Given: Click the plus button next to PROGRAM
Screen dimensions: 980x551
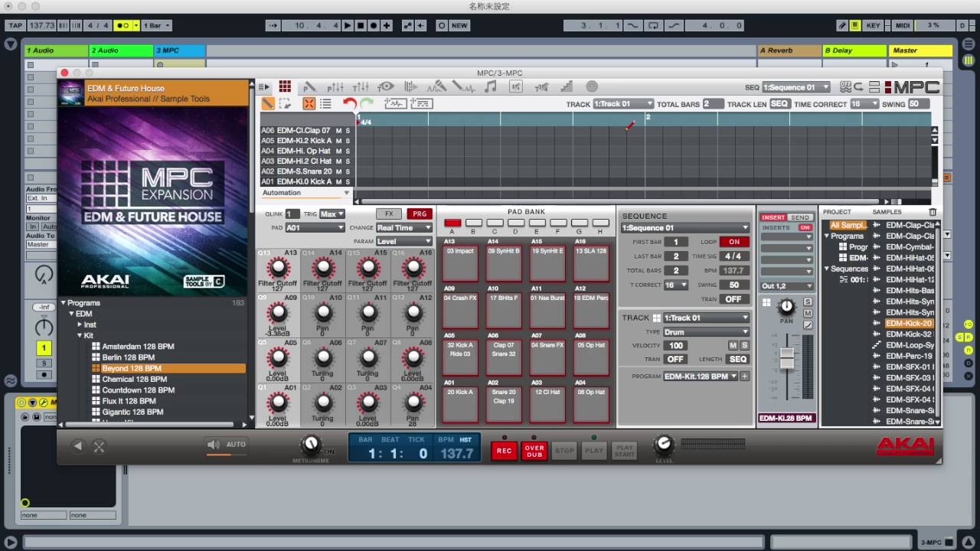Looking at the screenshot, I should 744,377.
